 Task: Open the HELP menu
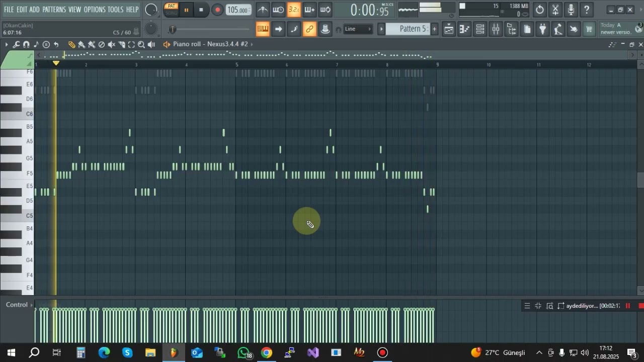click(x=132, y=10)
